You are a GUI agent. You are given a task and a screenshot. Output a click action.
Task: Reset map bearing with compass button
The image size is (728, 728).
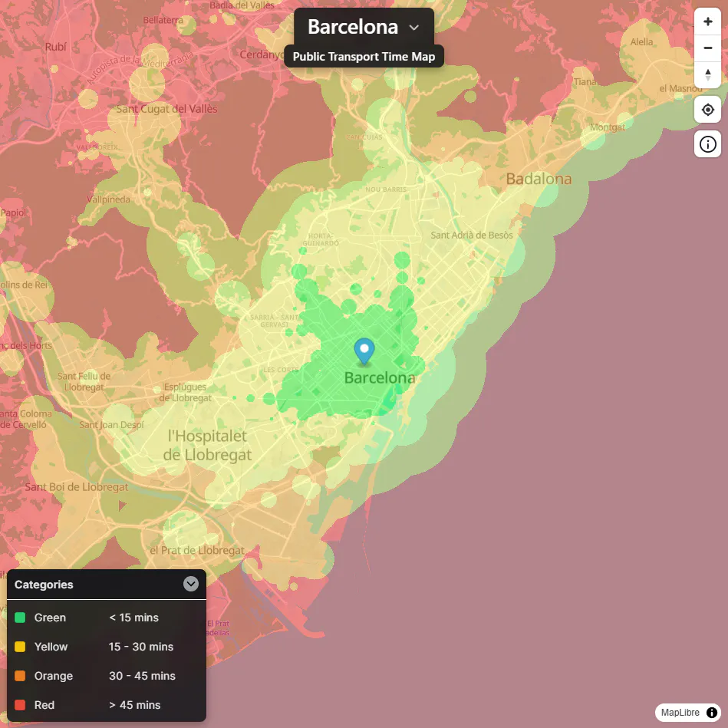707,74
